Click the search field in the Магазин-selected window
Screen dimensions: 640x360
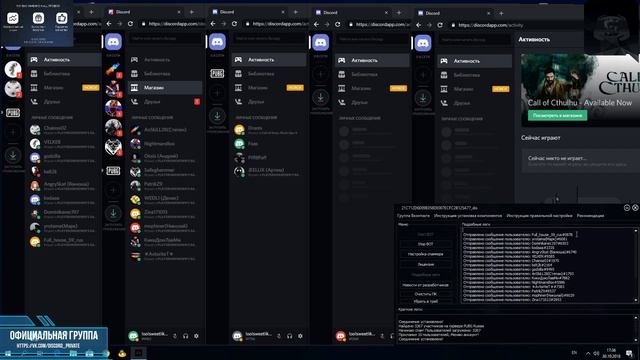[164, 38]
